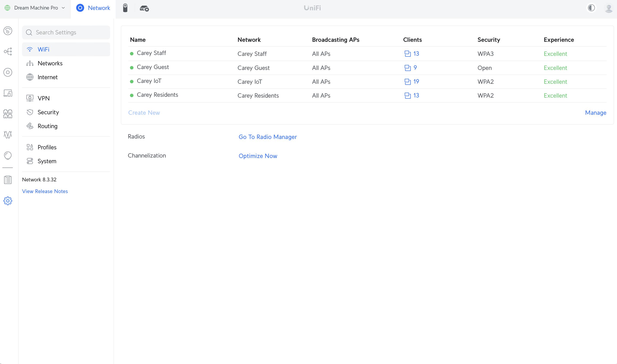Select the Networks settings menu item
Viewport: 617px width, 364px height.
[50, 63]
